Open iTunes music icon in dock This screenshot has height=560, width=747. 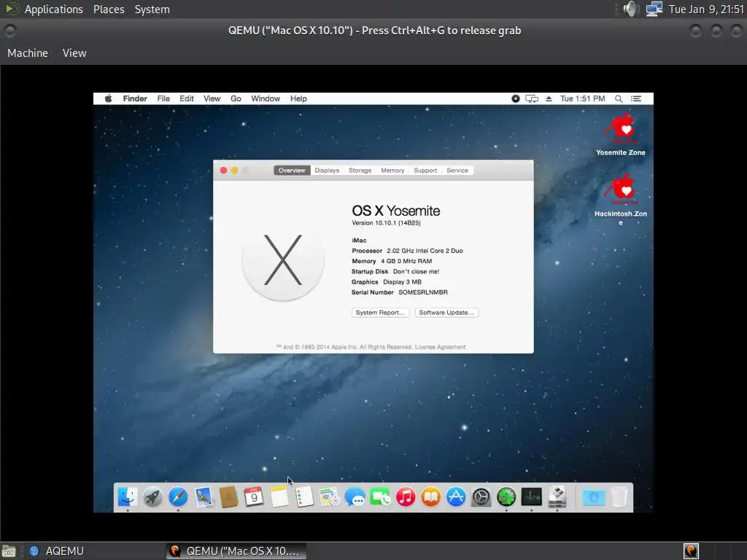tap(406, 497)
